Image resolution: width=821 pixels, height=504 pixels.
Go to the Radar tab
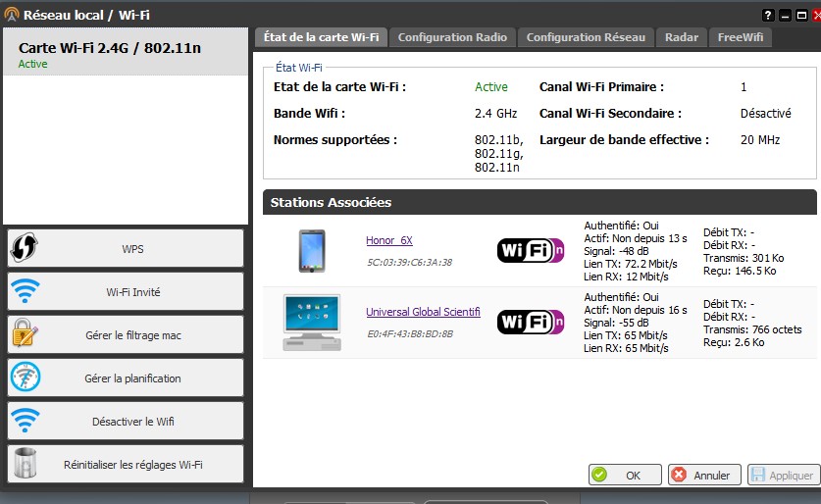681,37
